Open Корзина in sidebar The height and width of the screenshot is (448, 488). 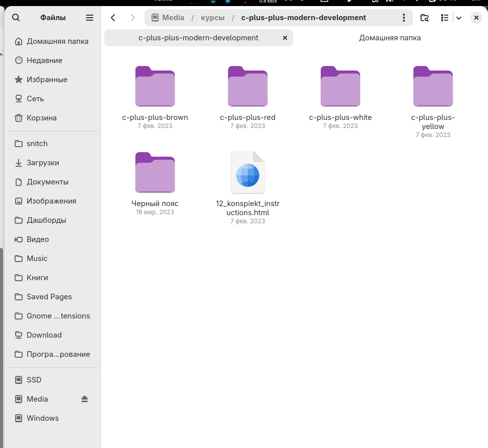pyautogui.click(x=53, y=118)
